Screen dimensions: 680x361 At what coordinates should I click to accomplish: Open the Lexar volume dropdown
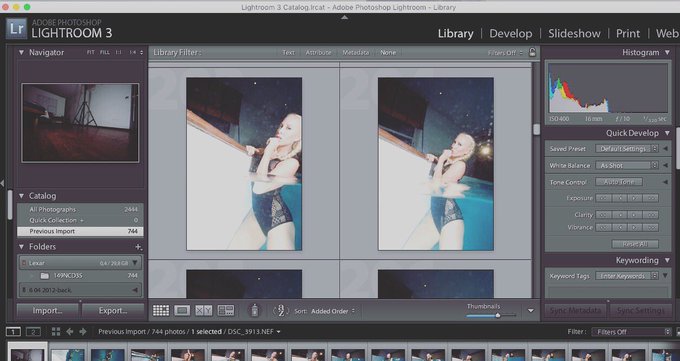tap(135, 263)
